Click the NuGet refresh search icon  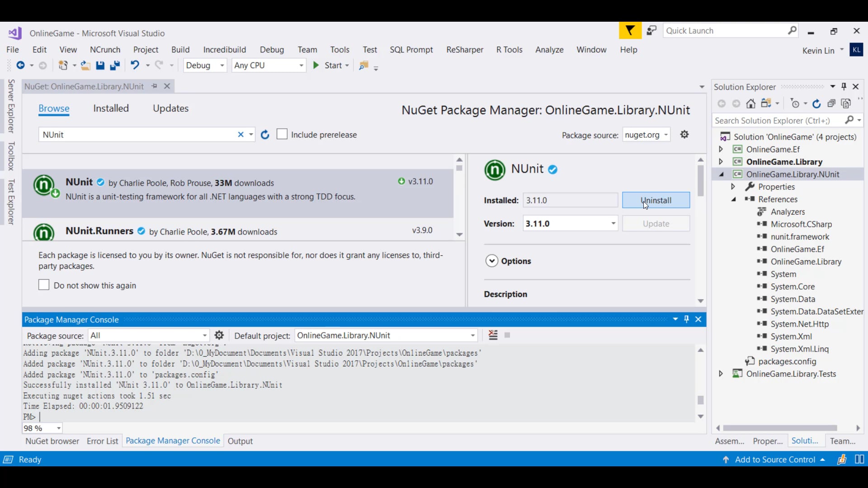265,135
